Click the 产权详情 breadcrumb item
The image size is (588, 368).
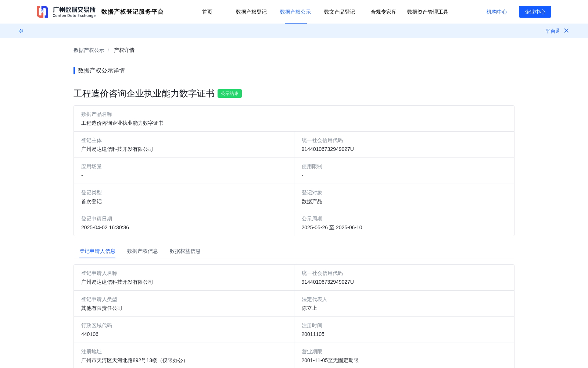point(124,50)
